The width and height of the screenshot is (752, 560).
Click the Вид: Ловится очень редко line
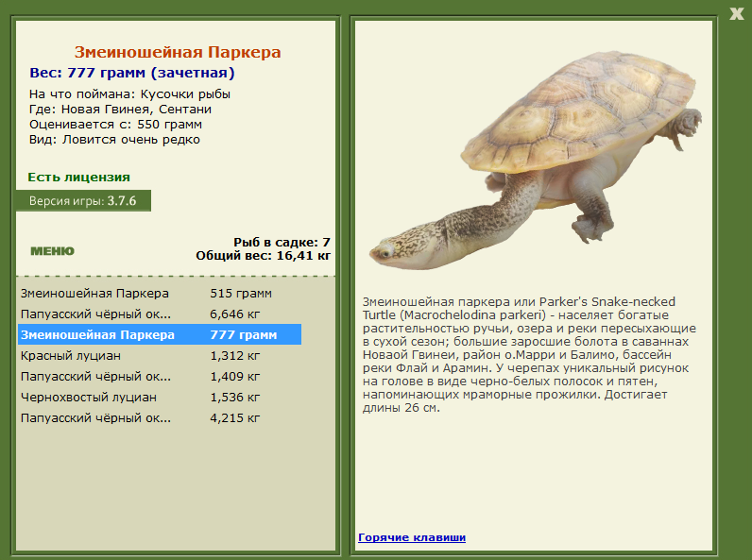coord(114,140)
